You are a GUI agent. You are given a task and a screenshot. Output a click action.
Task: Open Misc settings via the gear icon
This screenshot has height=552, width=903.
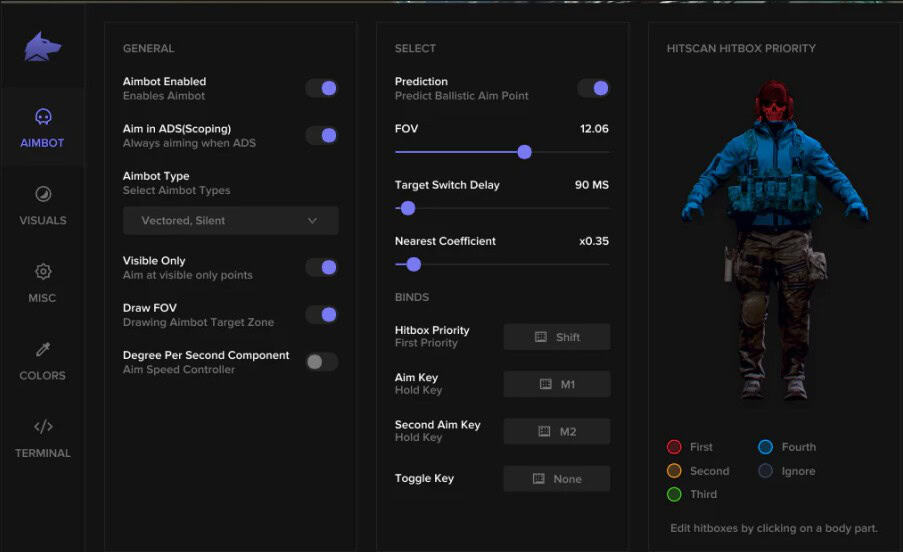pyautogui.click(x=43, y=271)
